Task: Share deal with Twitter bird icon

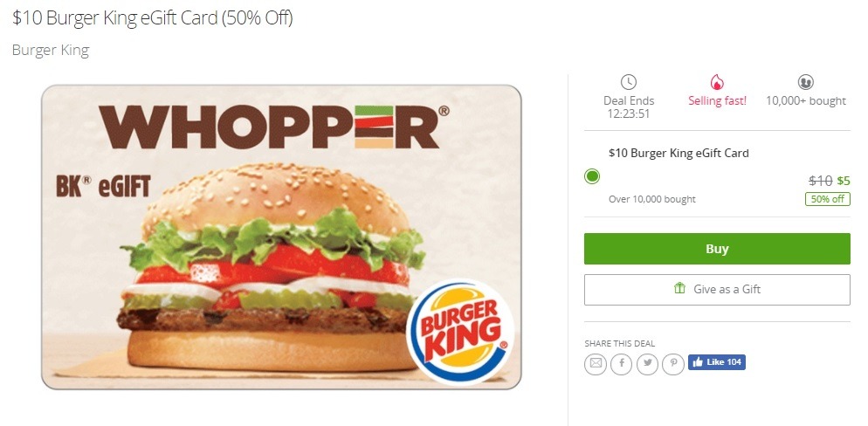Action: [x=648, y=363]
